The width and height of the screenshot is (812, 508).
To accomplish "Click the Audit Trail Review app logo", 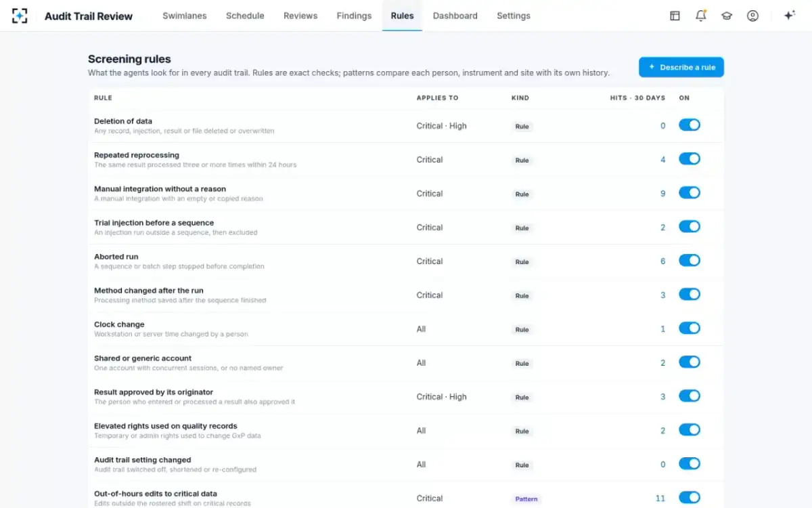I will pyautogui.click(x=20, y=16).
